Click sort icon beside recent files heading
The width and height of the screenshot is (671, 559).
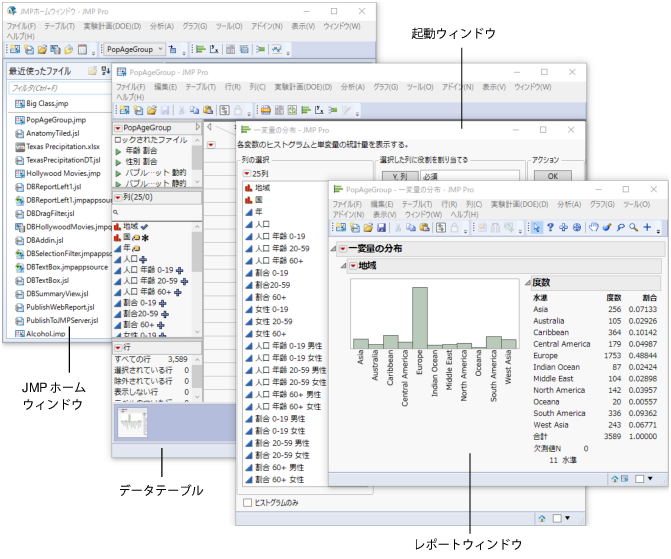point(105,71)
